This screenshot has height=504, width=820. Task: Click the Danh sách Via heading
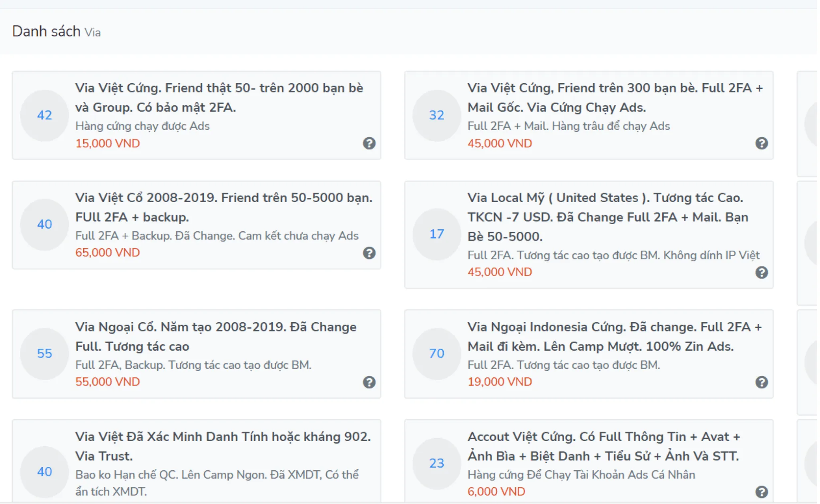[56, 31]
